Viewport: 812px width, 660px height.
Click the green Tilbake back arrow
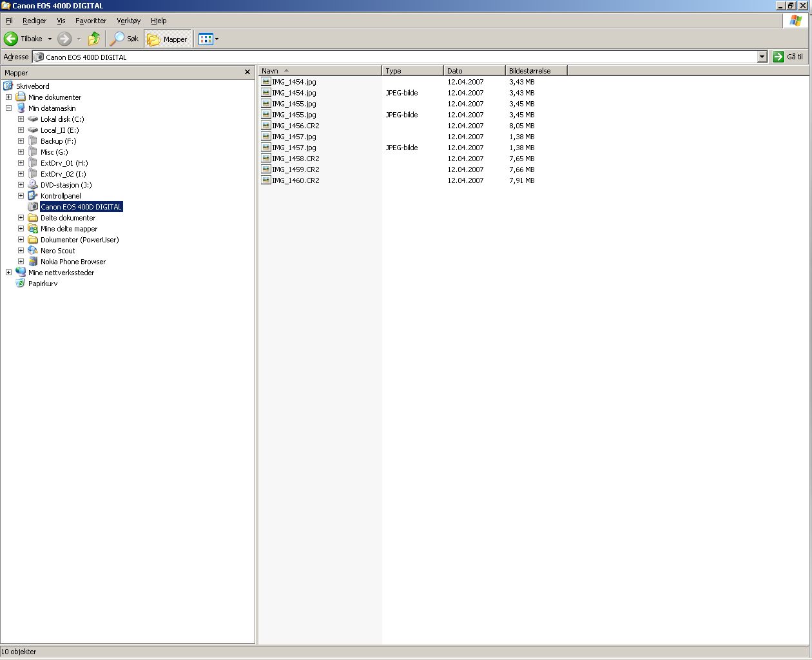[11, 39]
